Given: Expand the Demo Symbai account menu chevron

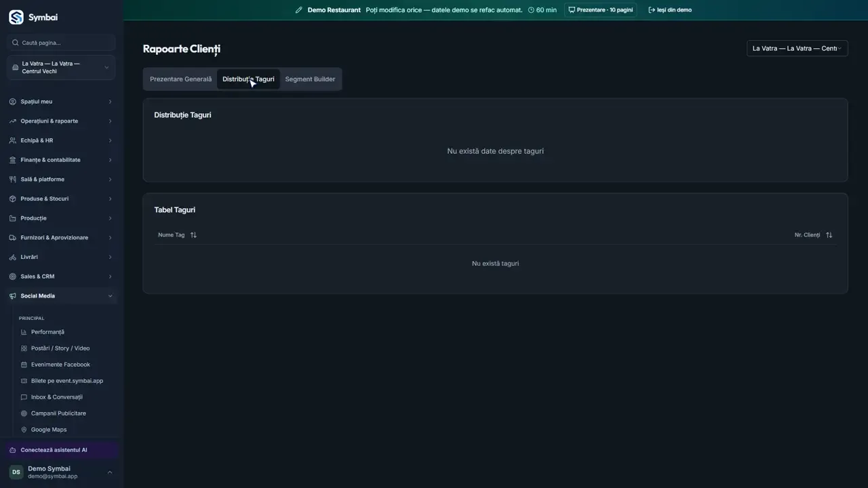Looking at the screenshot, I should tap(110, 472).
